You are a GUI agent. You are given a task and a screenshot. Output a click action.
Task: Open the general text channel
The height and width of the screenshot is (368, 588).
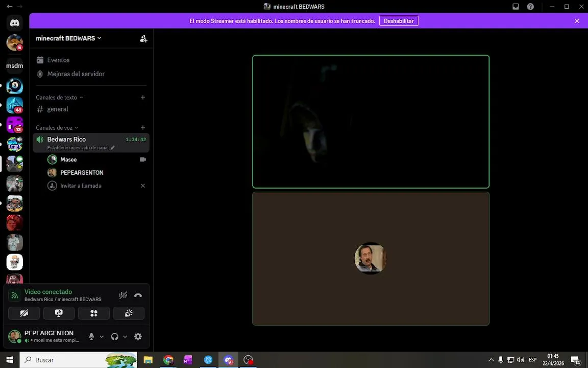(91, 109)
